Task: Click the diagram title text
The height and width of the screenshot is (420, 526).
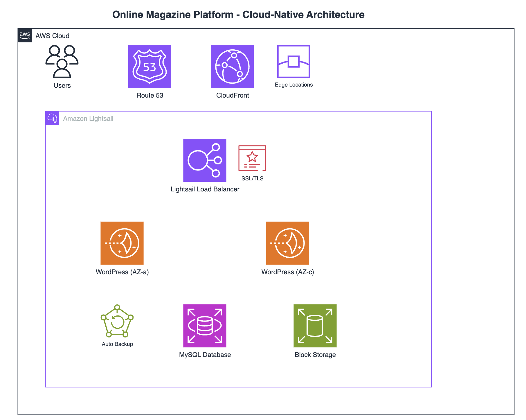Action: (238, 15)
